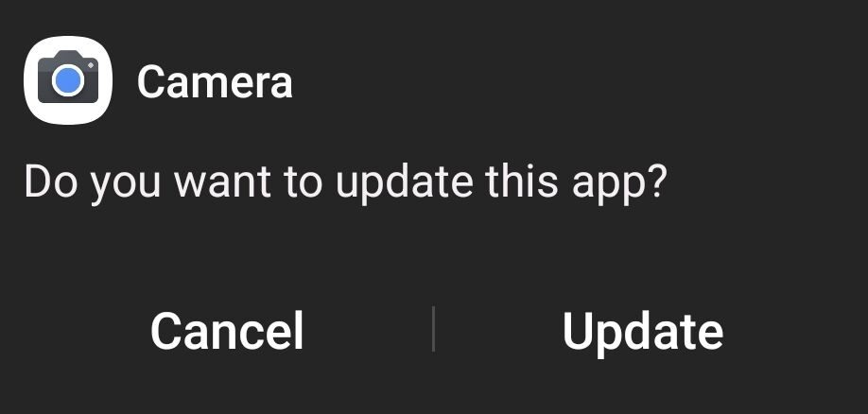Open Camera app info via its icon
This screenshot has width=868, height=414.
[68, 80]
